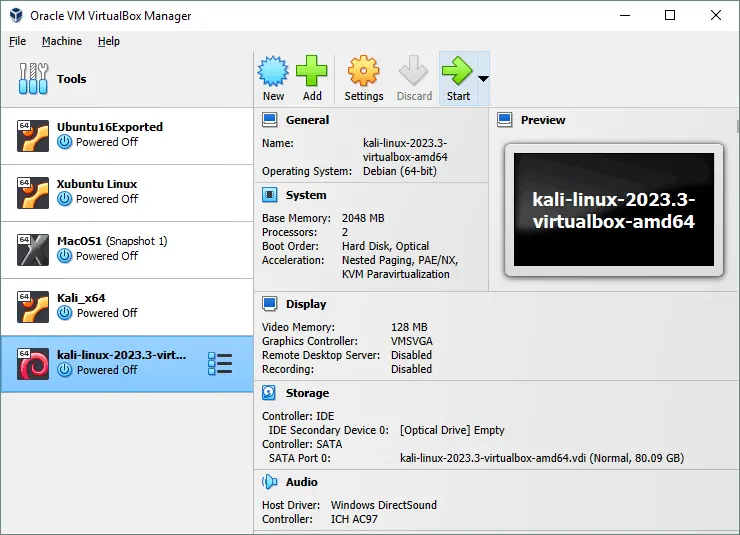Click the VirtualBox app icon in title bar
740x535 pixels.
[16, 15]
